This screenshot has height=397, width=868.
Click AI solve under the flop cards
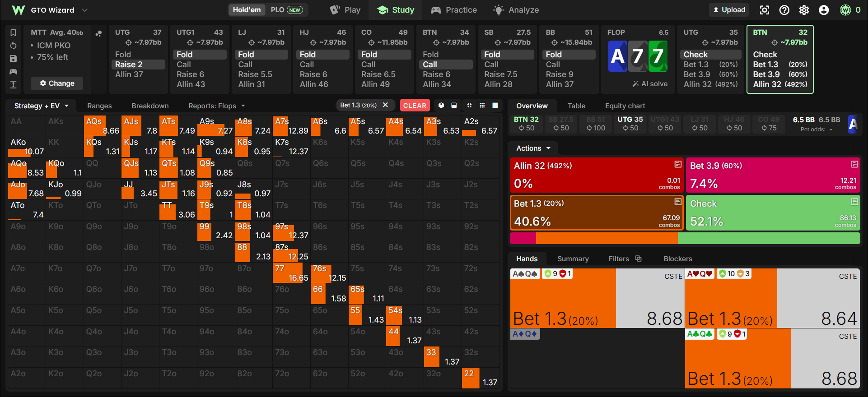pyautogui.click(x=650, y=83)
